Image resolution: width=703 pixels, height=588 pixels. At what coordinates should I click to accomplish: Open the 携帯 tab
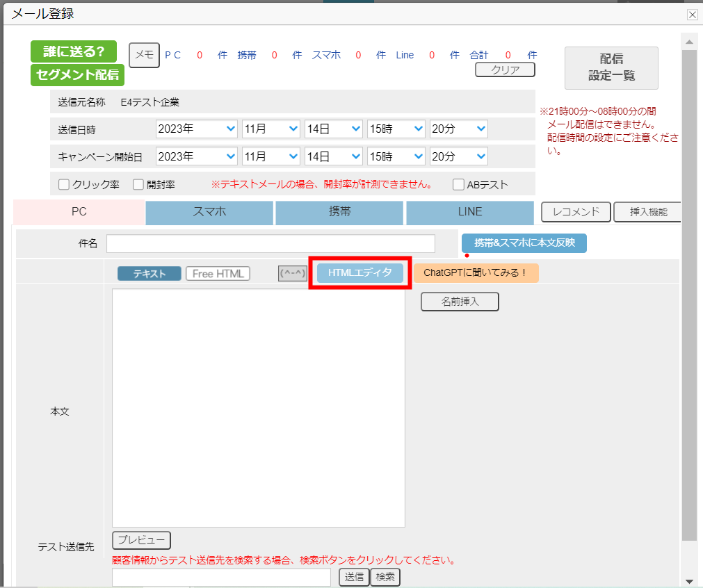[339, 212]
